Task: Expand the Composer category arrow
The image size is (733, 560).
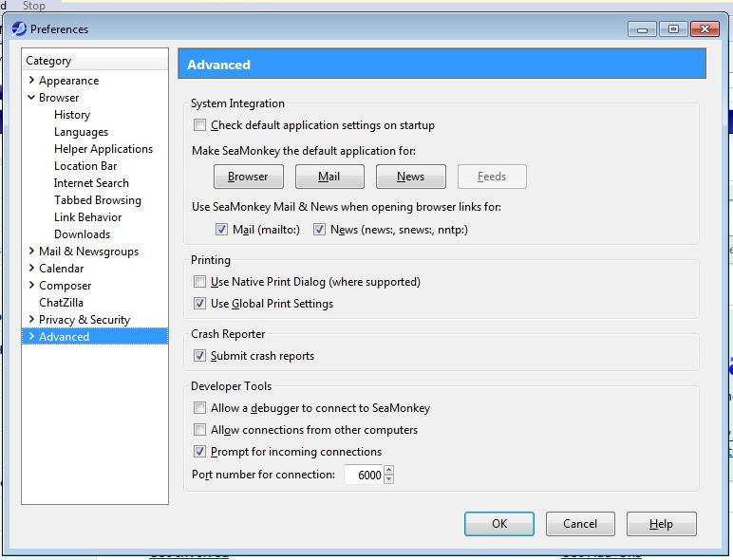Action: 31,285
